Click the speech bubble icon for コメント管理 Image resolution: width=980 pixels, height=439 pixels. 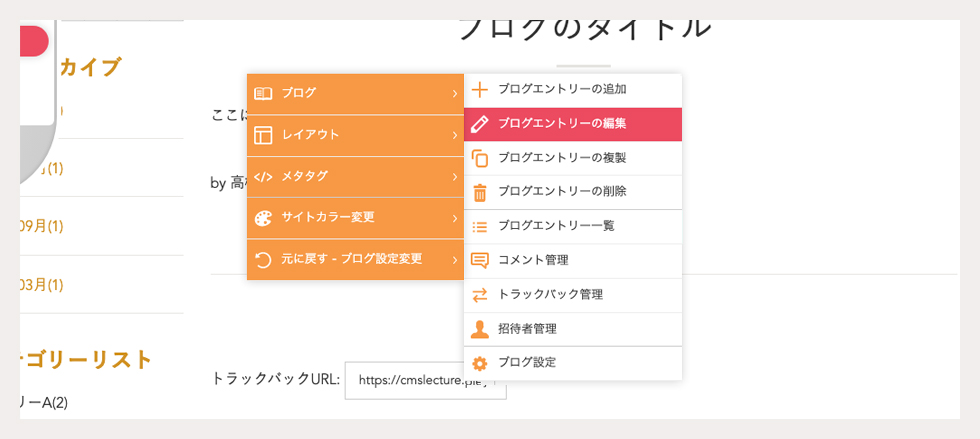tap(479, 260)
